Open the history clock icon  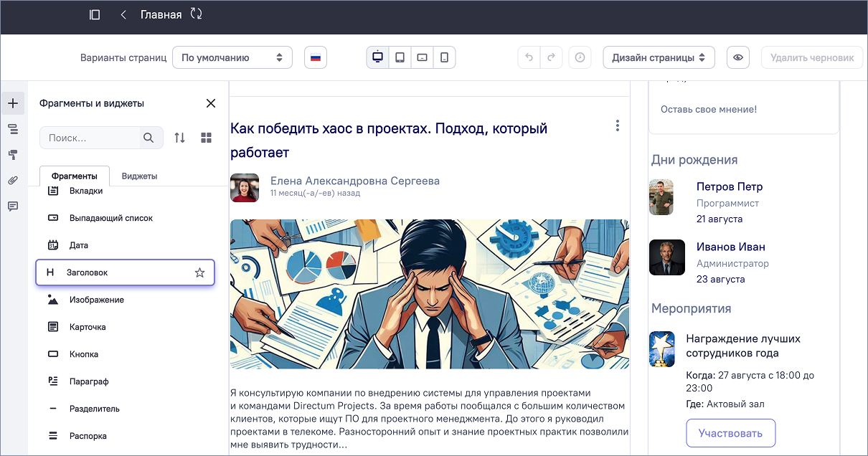(580, 58)
